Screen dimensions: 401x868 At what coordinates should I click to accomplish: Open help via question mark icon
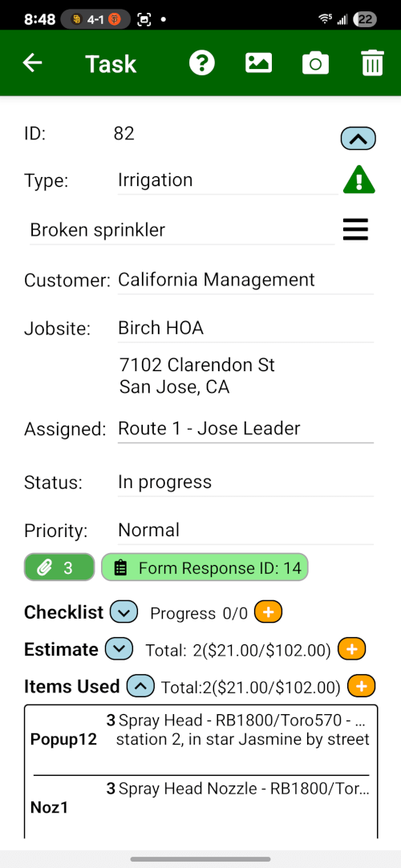pos(201,63)
